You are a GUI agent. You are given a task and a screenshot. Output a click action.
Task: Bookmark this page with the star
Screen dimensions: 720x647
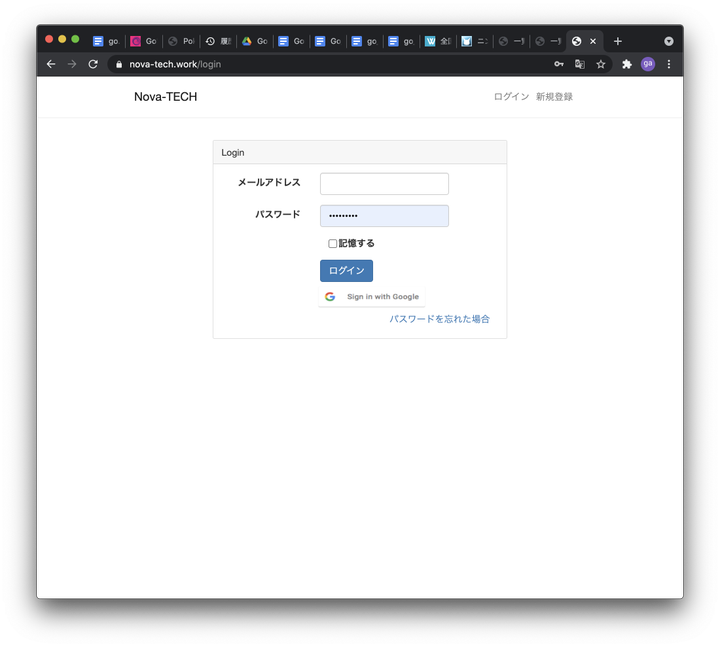601,64
